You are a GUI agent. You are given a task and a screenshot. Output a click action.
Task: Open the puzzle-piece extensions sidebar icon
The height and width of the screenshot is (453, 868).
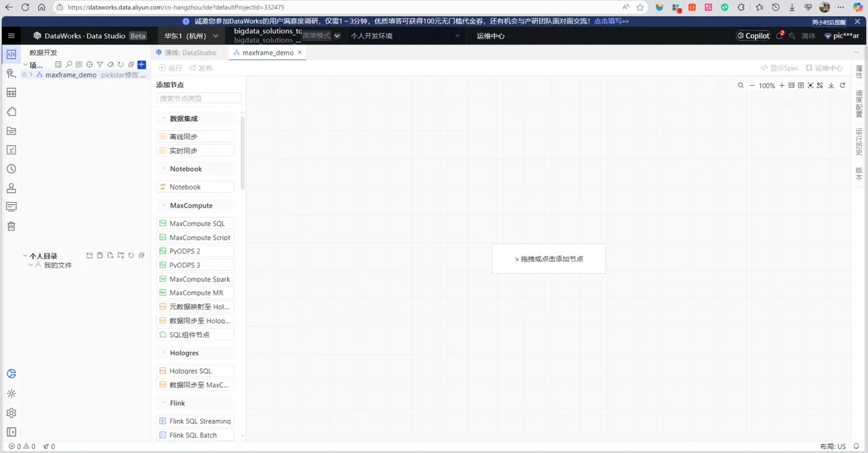click(11, 112)
